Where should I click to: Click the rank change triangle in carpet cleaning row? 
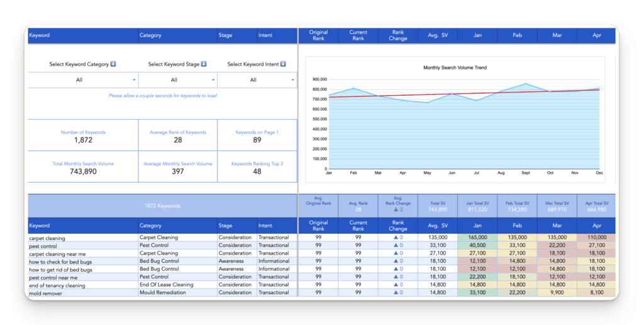pos(394,237)
